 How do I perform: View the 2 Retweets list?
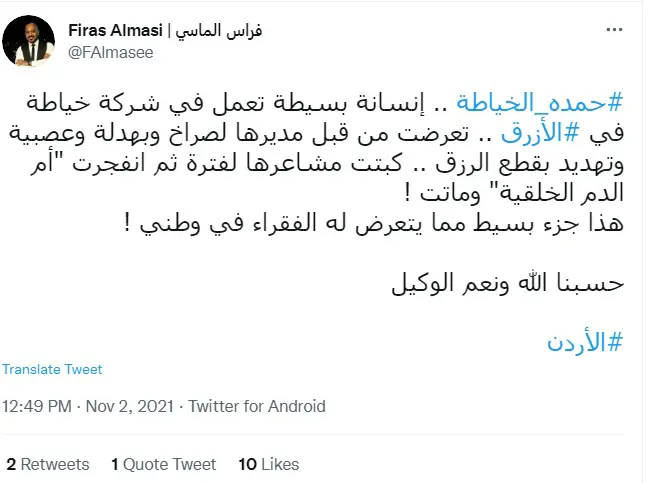point(47,464)
